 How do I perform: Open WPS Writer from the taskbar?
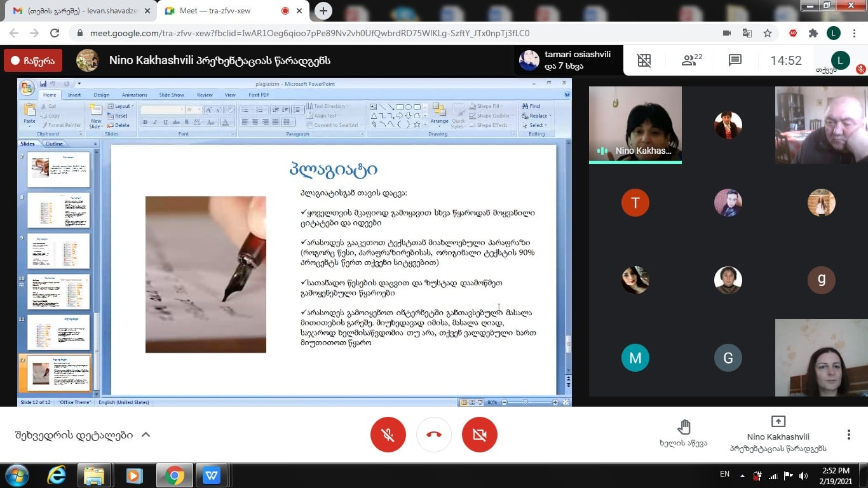[x=211, y=475]
